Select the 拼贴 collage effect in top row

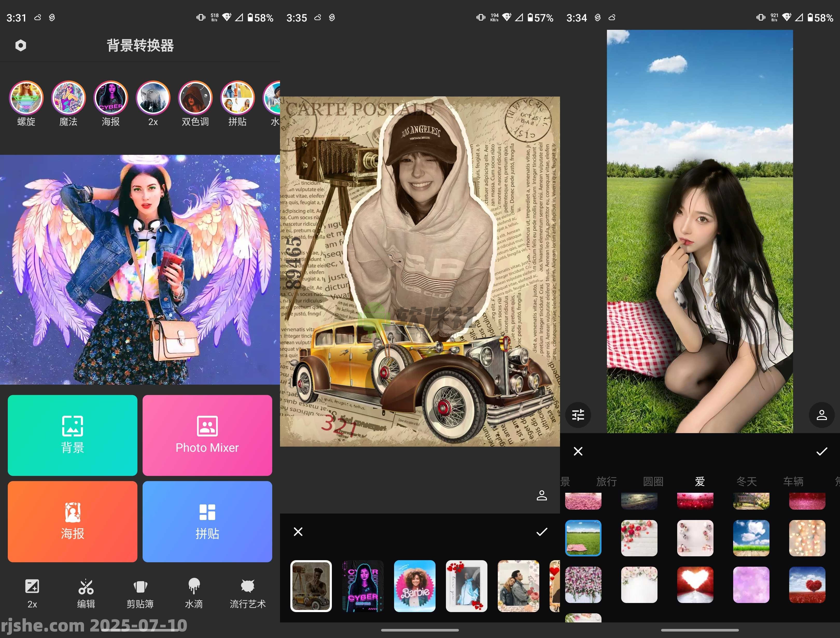point(237,98)
